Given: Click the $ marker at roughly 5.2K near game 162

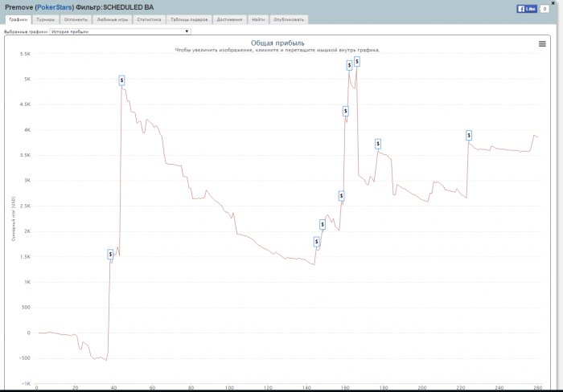Looking at the screenshot, I should pos(349,65).
